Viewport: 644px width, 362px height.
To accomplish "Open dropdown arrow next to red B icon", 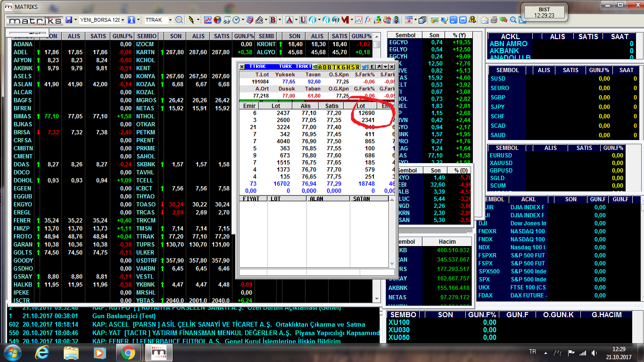I will (280, 20).
